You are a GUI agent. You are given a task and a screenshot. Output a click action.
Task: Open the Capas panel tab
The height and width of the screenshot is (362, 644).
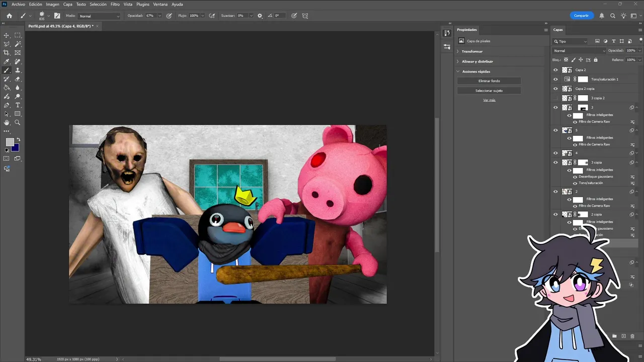[558, 30]
